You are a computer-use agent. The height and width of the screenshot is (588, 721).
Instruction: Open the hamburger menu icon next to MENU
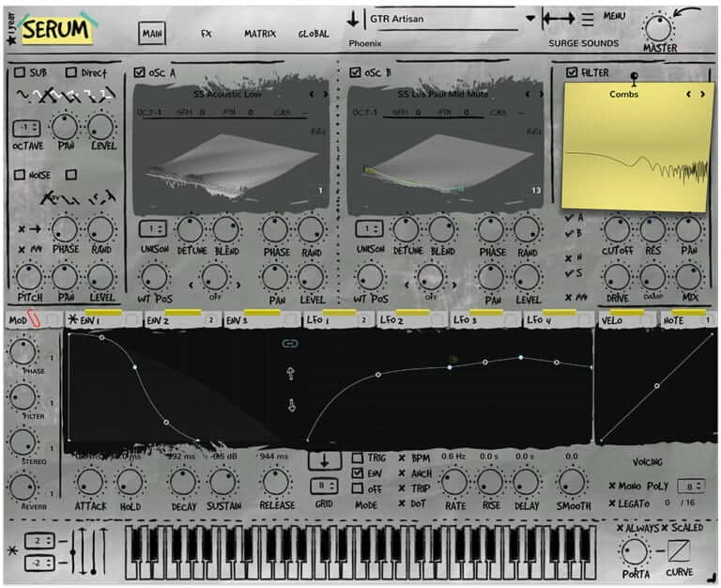pos(587,19)
